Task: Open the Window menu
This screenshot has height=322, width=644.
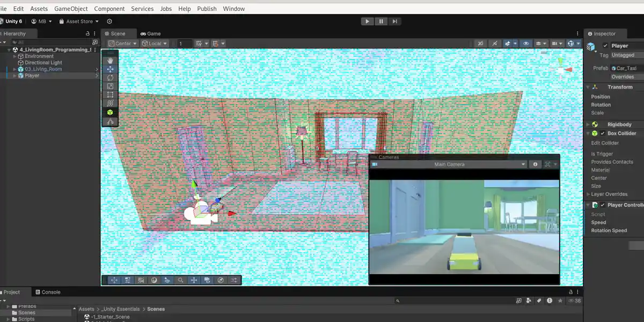Action: pyautogui.click(x=234, y=9)
